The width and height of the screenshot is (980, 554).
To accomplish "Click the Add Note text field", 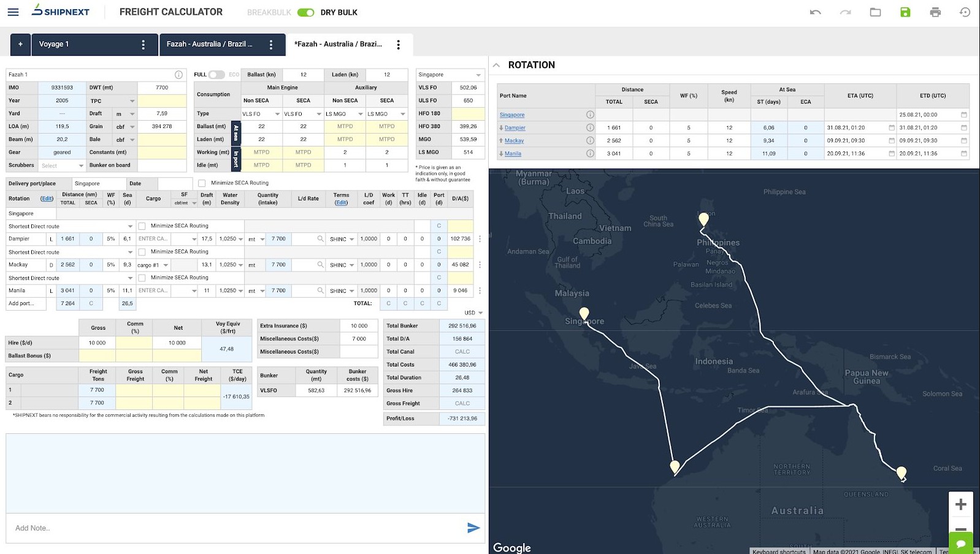I will (x=233, y=528).
